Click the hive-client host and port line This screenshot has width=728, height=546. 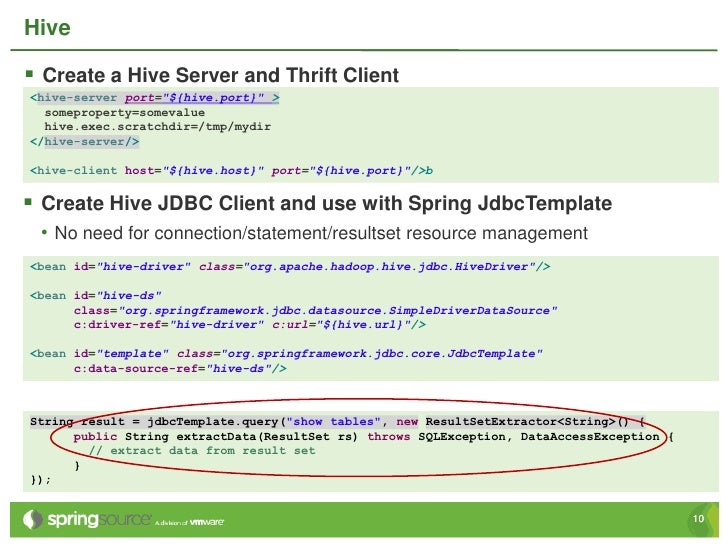[x=231, y=170]
